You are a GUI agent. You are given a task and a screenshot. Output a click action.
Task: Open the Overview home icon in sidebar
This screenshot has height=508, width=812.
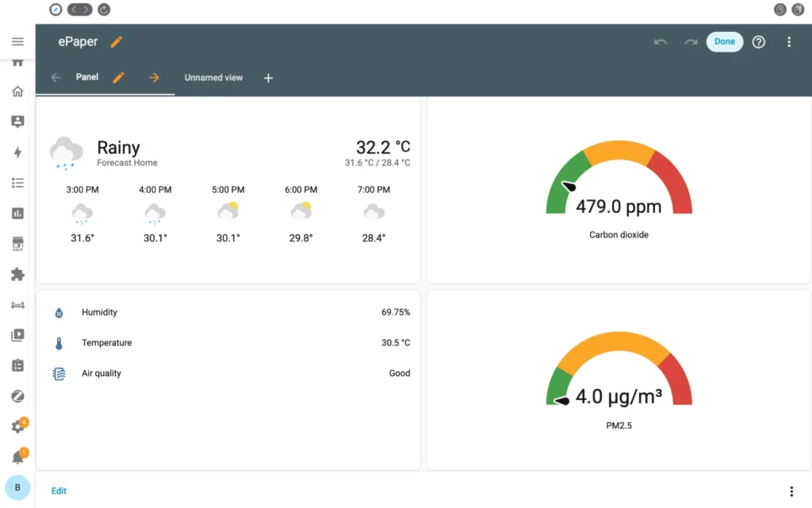[x=17, y=91]
